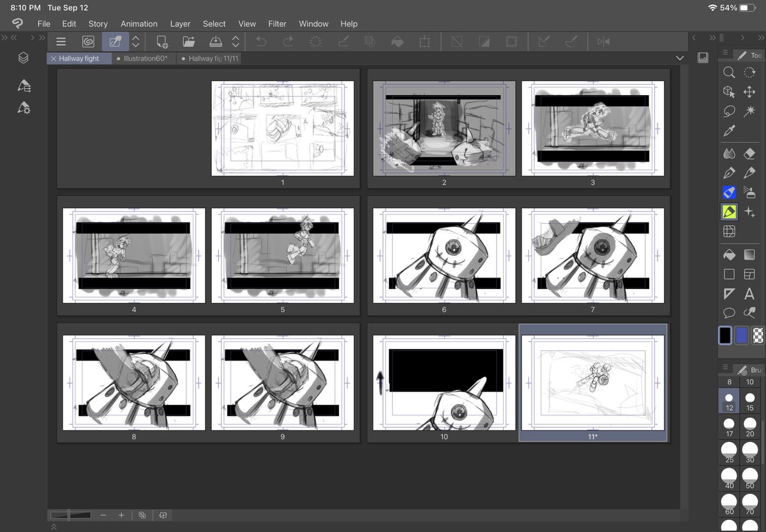The height and width of the screenshot is (532, 766).
Task: Toggle Snap to ruler icon
Action: 543,41
